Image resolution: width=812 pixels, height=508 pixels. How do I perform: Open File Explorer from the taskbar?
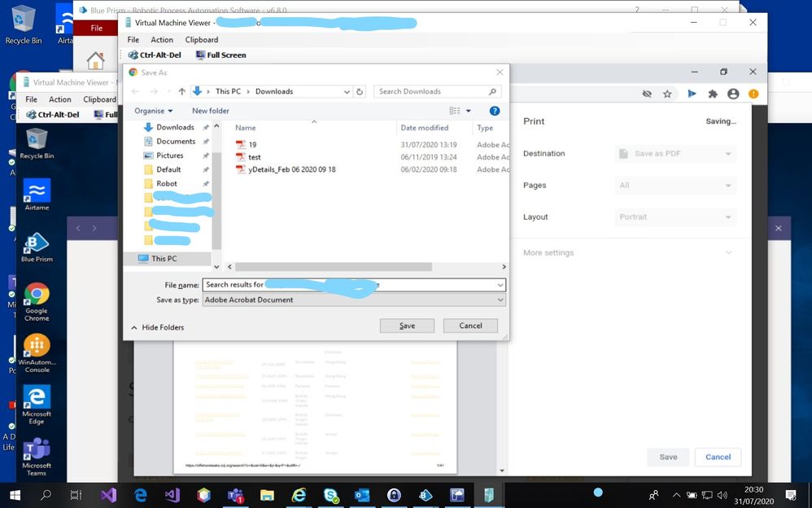pos(267,495)
